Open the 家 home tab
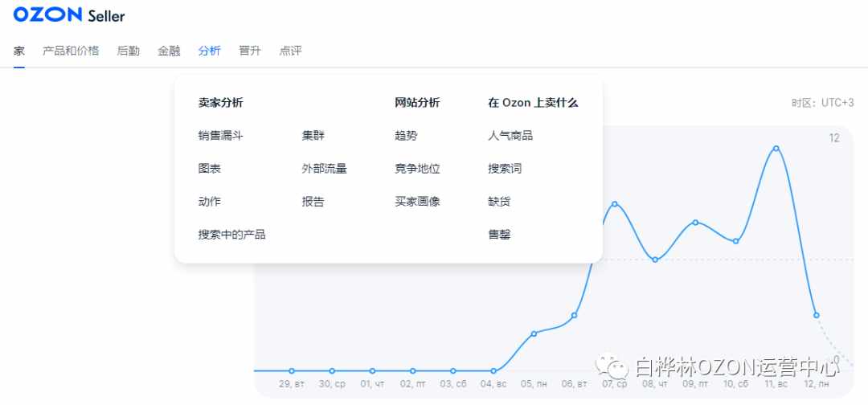Viewport: 868px width, 405px height. tap(19, 51)
